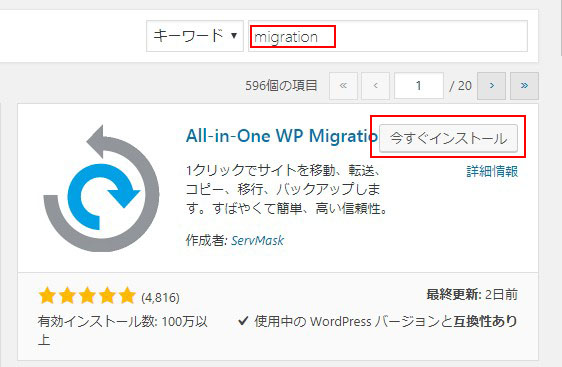Open the All-in-One WP Migration title link
The width and height of the screenshot is (562, 367).
[x=282, y=136]
